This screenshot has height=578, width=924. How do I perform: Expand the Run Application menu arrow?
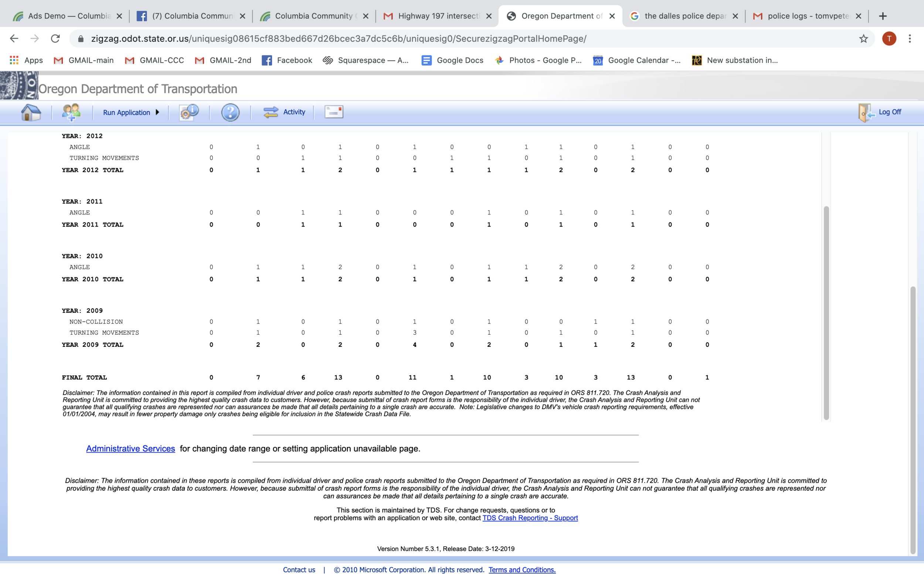(157, 112)
